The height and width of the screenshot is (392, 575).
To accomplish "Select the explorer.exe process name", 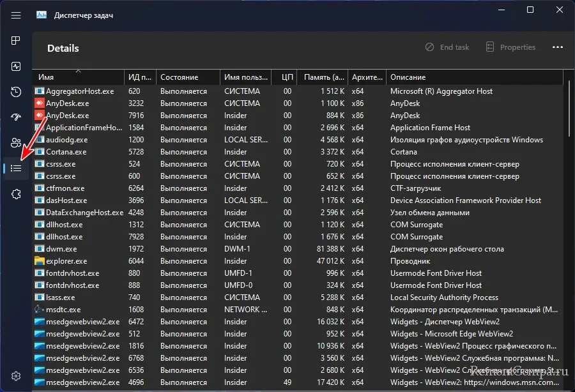I will point(66,261).
